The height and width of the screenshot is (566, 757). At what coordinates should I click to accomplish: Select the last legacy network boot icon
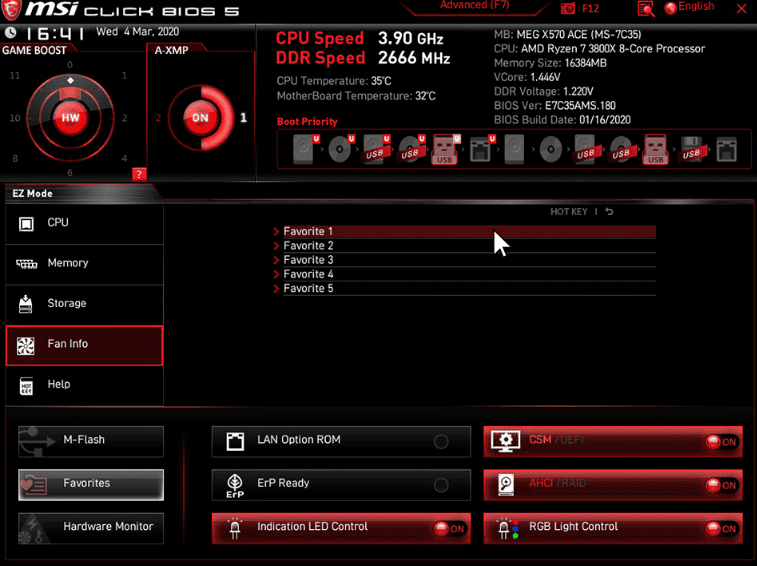727,149
